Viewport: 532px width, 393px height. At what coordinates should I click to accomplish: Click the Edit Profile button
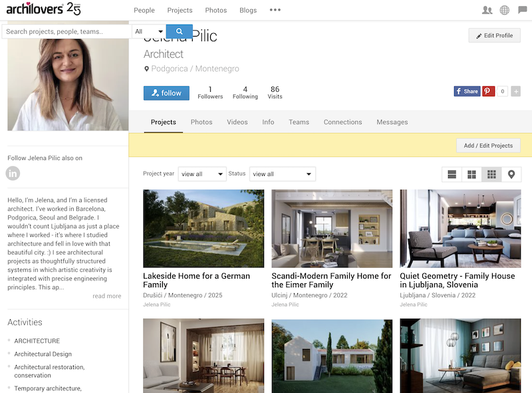(x=494, y=35)
